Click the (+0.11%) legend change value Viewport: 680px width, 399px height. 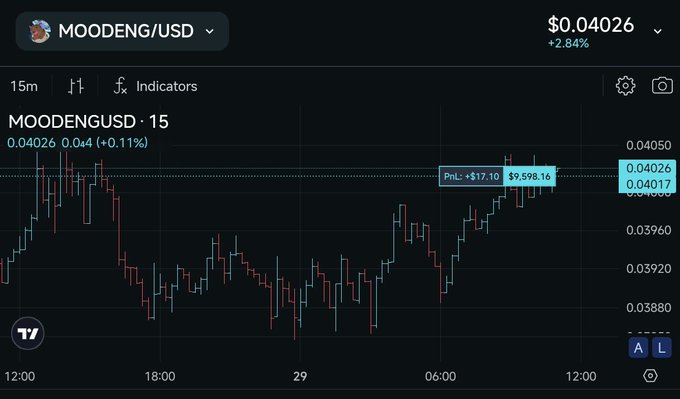(x=122, y=143)
